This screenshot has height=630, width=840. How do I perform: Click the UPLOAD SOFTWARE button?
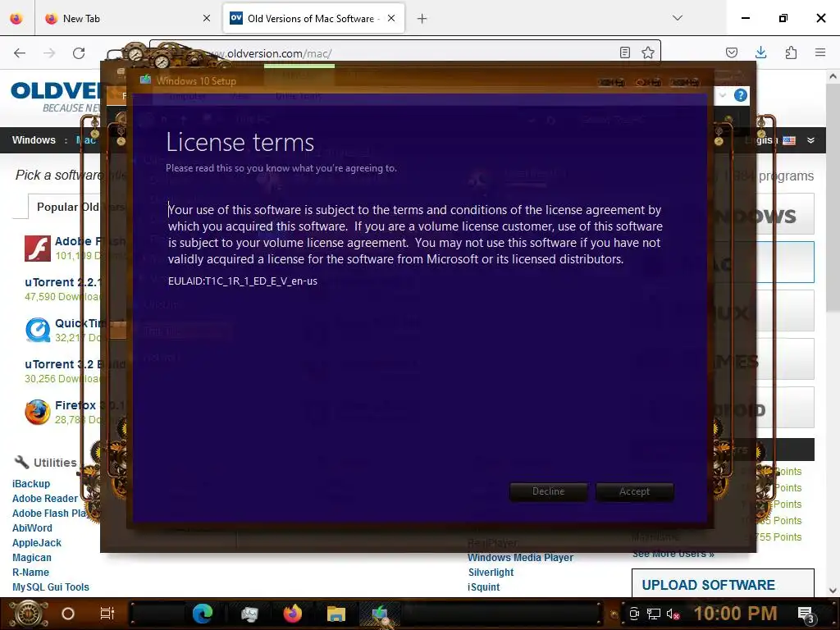click(x=724, y=583)
